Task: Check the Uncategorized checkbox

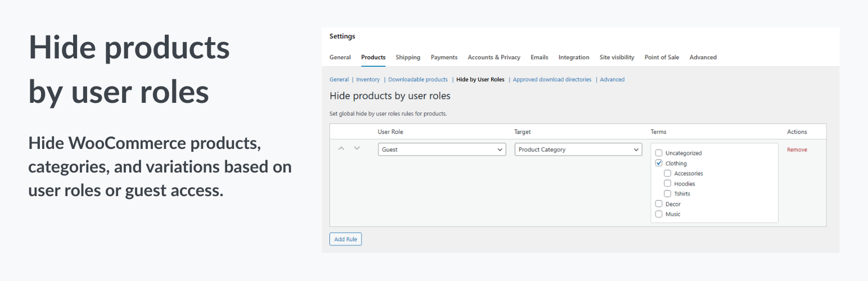Action: click(x=659, y=153)
